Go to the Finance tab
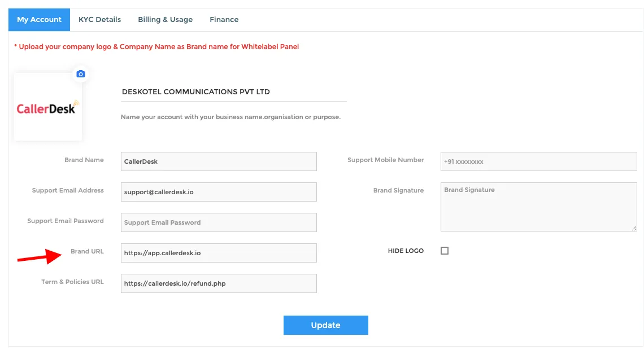The height and width of the screenshot is (354, 644). 224,19
